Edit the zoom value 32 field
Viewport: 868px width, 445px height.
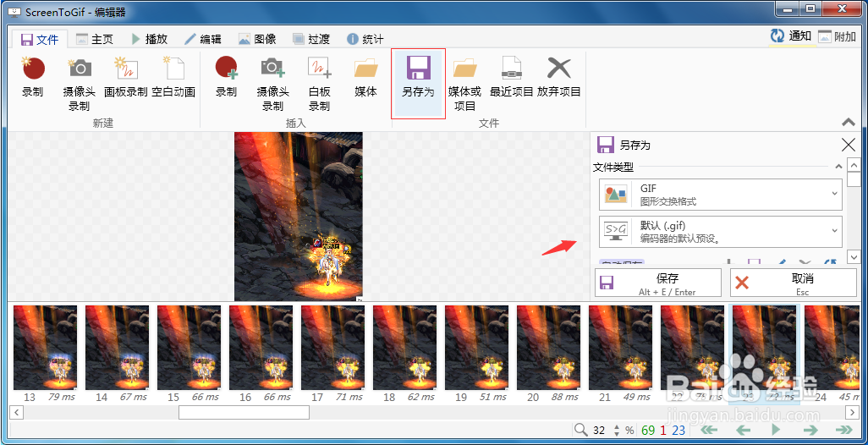click(x=600, y=430)
